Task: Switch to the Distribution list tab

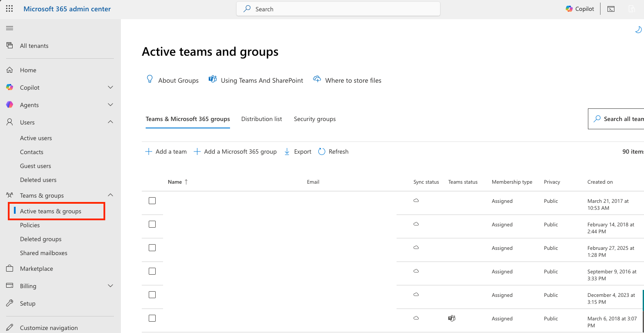Action: (x=261, y=118)
